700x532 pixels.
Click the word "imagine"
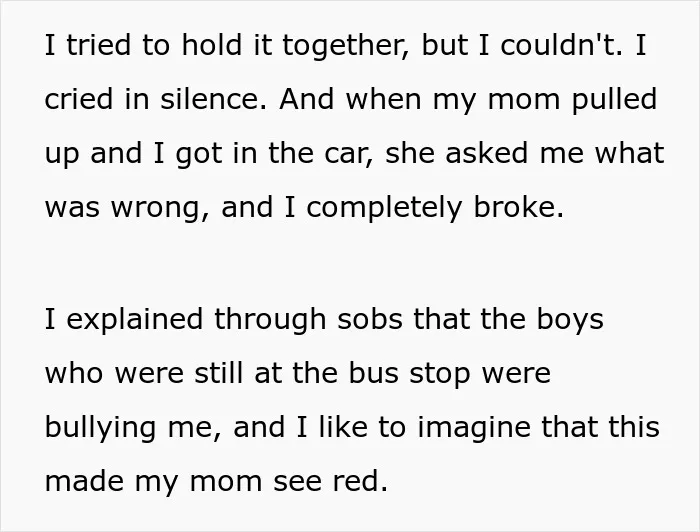[474, 428]
